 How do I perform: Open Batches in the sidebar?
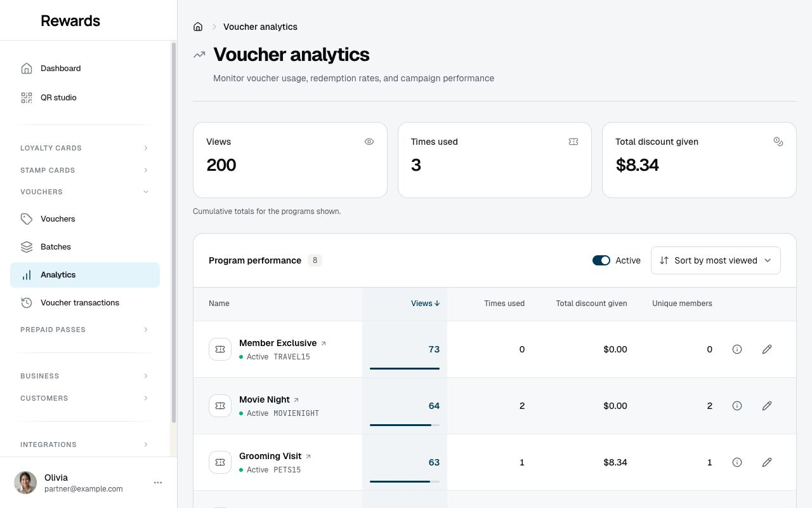point(85,247)
